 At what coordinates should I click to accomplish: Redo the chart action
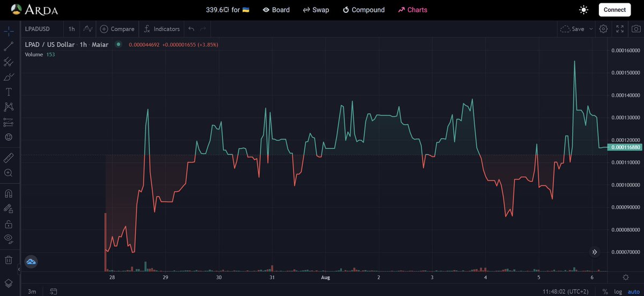coord(203,29)
